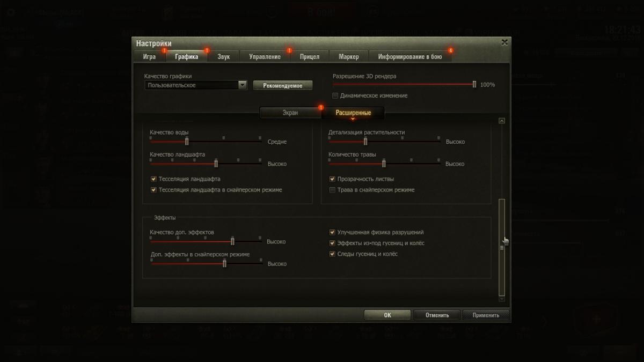This screenshot has height=362, width=644.
Task: Close the Настройки dialog with the X
Action: click(504, 42)
